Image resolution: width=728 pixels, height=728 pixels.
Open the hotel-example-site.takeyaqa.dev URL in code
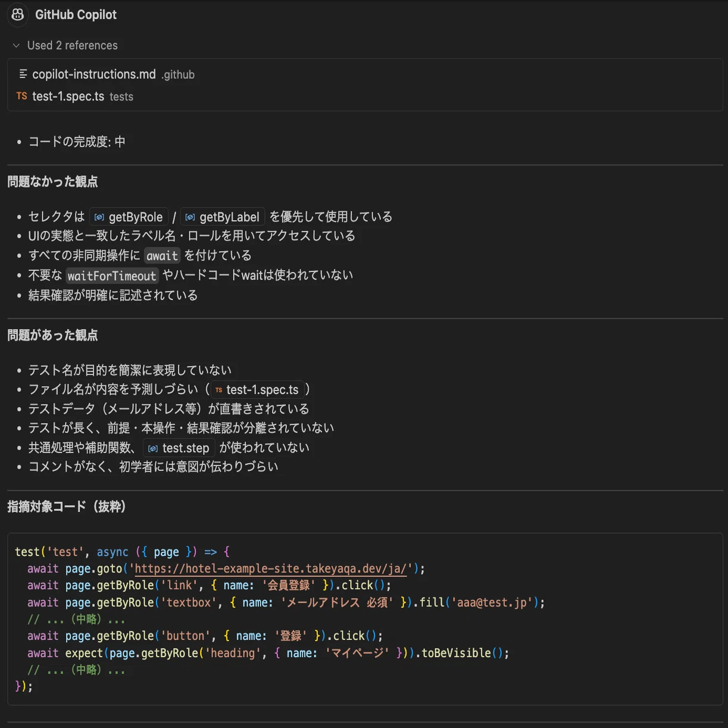tap(271, 568)
